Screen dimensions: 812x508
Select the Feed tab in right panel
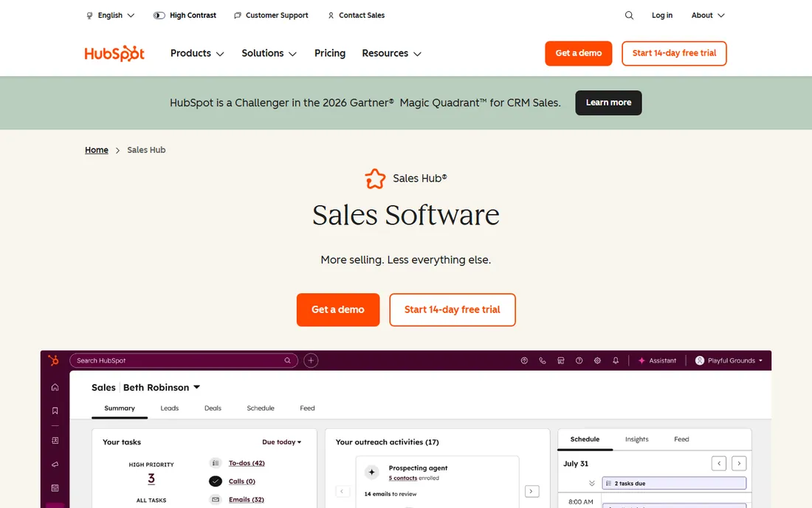coord(681,439)
